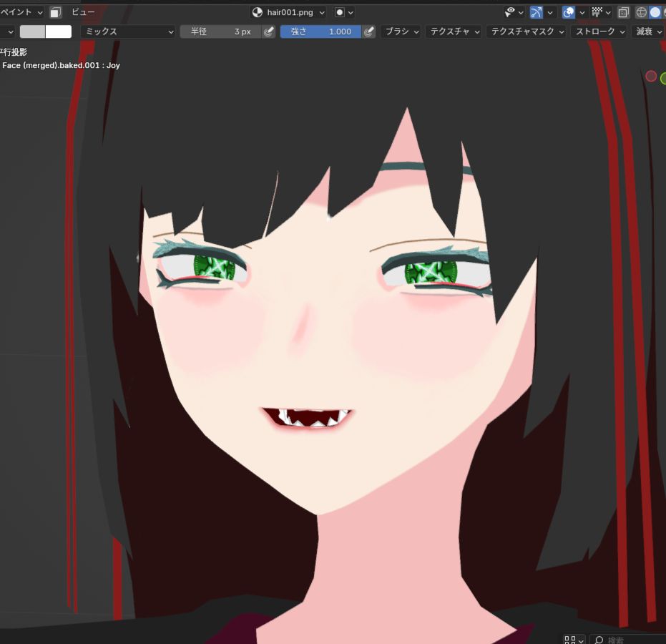
Task: Toggle the paint mask icon next to ペイント
Action: [x=55, y=12]
